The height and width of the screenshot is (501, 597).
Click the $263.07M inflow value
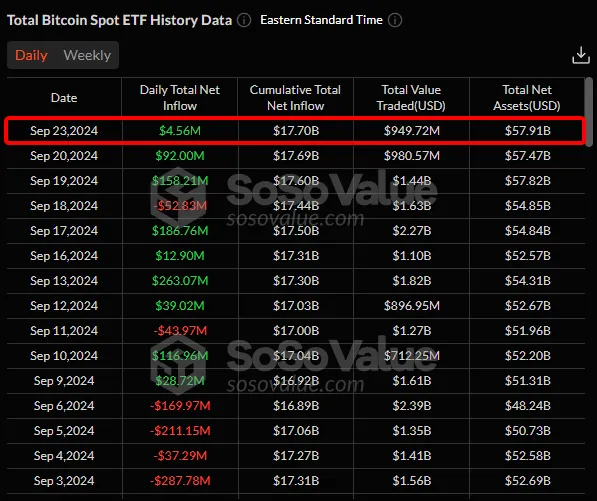coord(180,281)
